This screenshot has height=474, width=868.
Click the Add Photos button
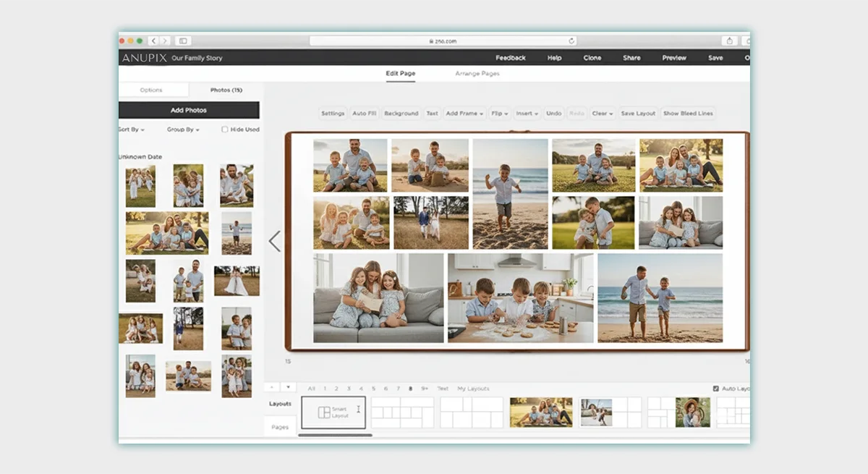click(x=189, y=110)
